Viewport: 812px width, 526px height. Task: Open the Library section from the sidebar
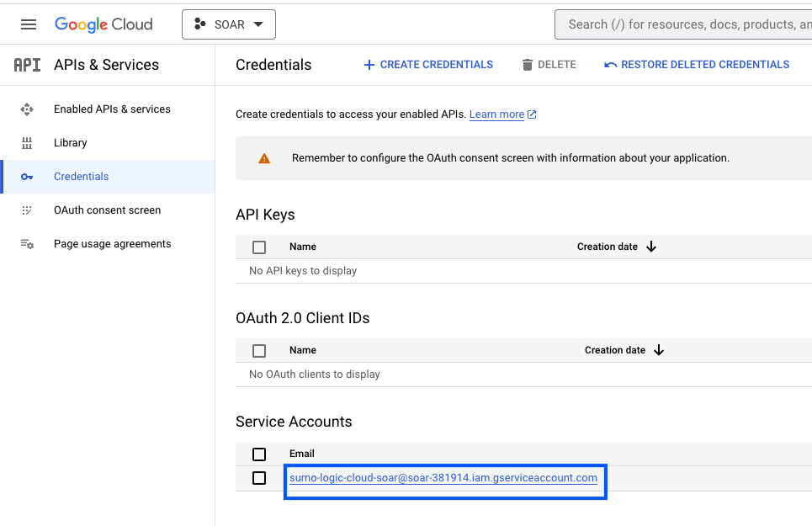point(71,142)
